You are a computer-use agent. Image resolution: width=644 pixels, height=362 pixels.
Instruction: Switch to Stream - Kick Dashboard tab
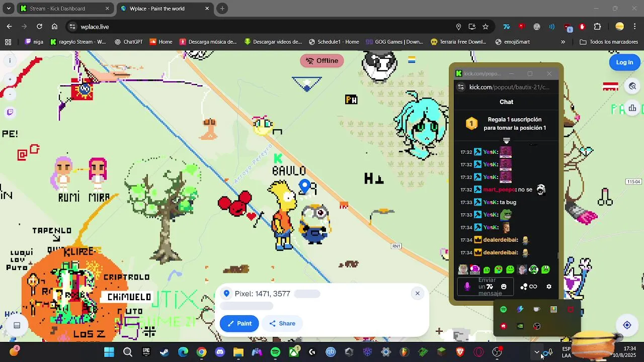(64, 9)
